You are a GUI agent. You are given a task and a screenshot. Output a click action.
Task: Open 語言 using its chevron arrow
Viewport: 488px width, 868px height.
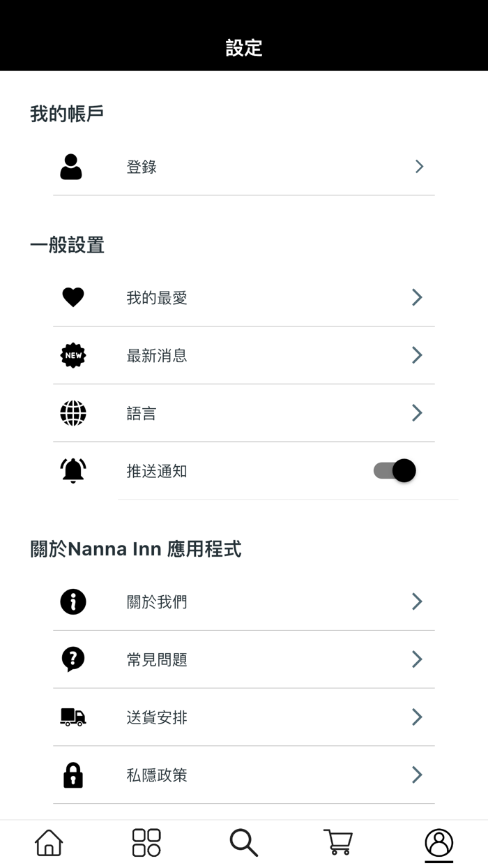coord(417,413)
